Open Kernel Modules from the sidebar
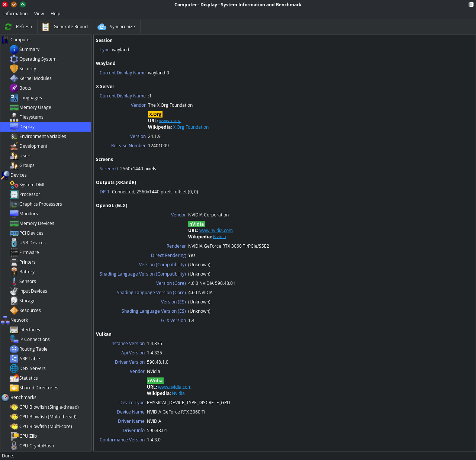 click(35, 78)
